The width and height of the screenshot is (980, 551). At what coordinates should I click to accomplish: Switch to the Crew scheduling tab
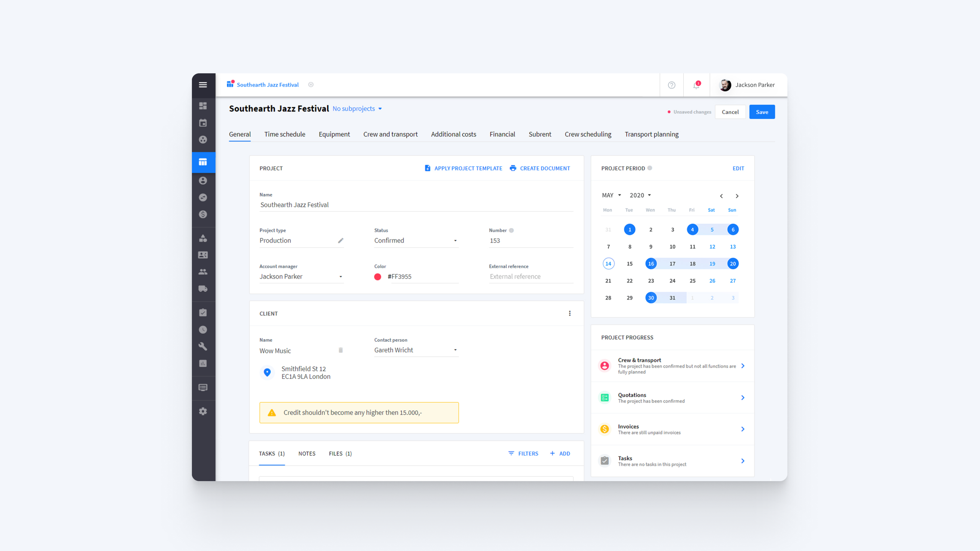pos(588,134)
